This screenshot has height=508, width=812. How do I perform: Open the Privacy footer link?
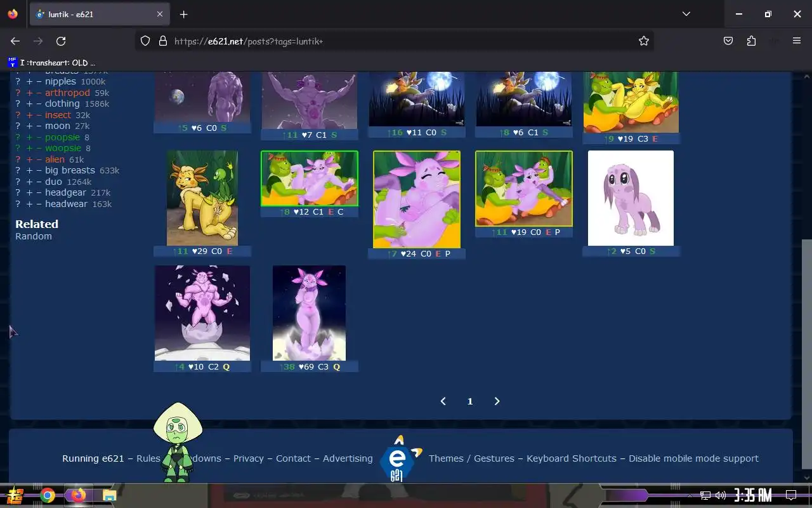point(248,458)
